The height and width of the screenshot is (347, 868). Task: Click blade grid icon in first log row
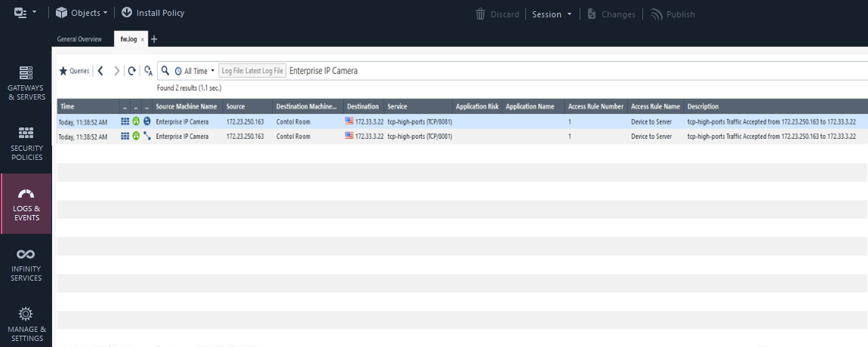pos(125,121)
